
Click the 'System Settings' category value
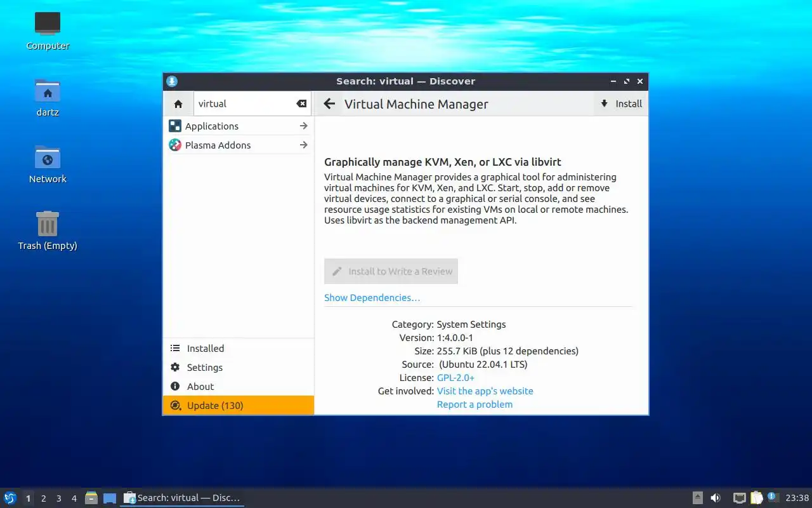tap(471, 324)
